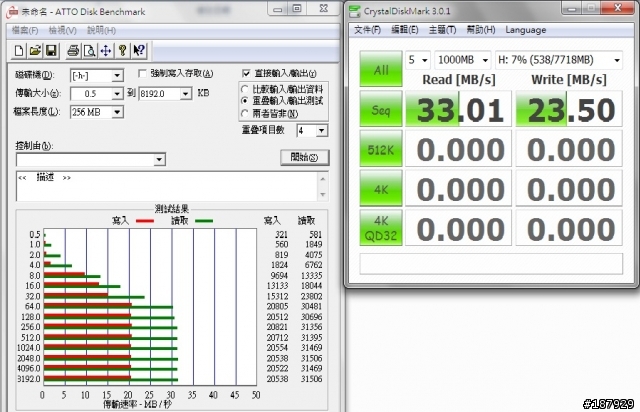
Task: Open CrystalDiskMark test size dropdown 1000MB
Action: pos(463,60)
